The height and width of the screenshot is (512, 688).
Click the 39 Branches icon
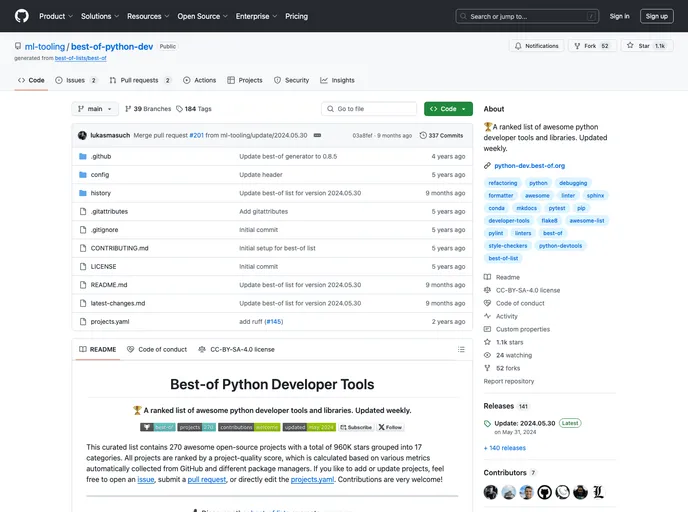pos(128,109)
